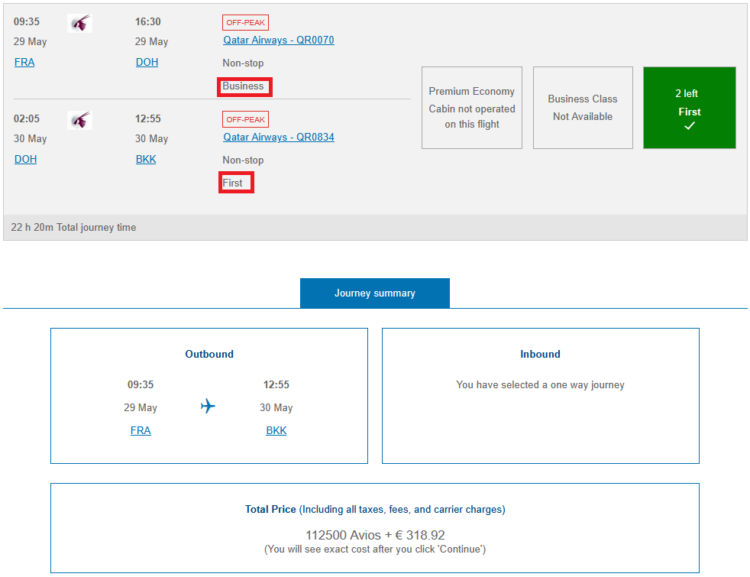This screenshot has width=750, height=577.
Task: Click FRA link in the Outbound summary
Action: pos(141,431)
